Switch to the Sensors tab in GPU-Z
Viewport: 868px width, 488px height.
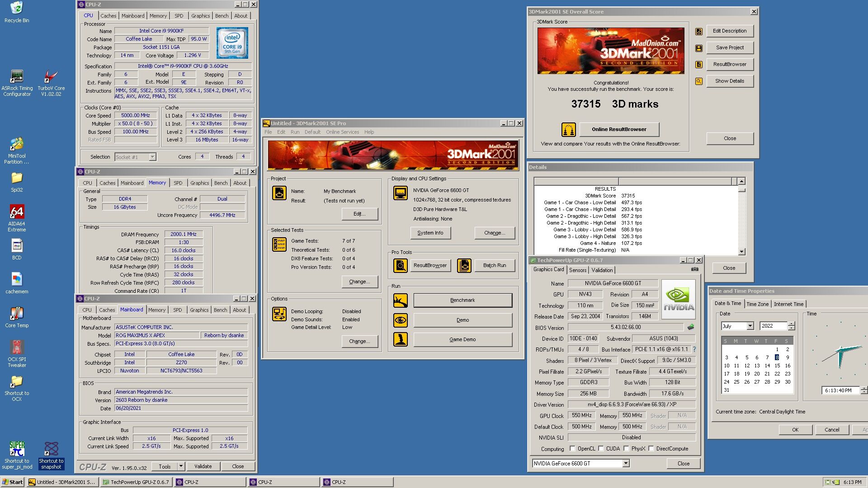pyautogui.click(x=578, y=270)
